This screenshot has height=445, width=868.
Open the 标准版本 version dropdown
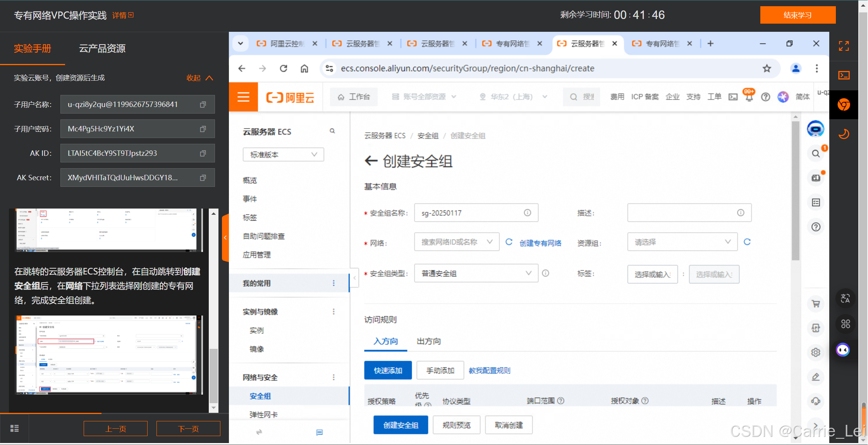pos(283,155)
